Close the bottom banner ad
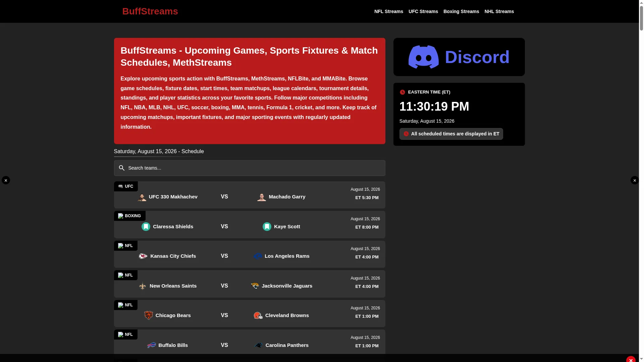Screen dimensions: 644x362 pos(631,360)
